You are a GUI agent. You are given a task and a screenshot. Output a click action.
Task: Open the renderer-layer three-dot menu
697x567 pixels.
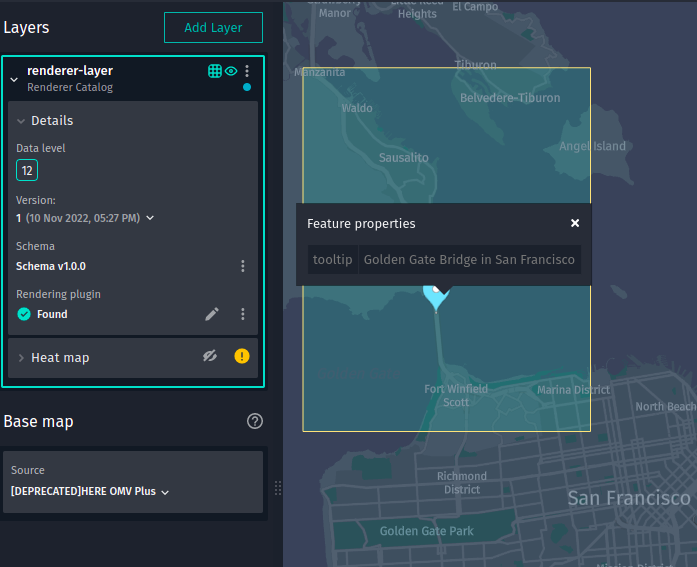pos(247,71)
